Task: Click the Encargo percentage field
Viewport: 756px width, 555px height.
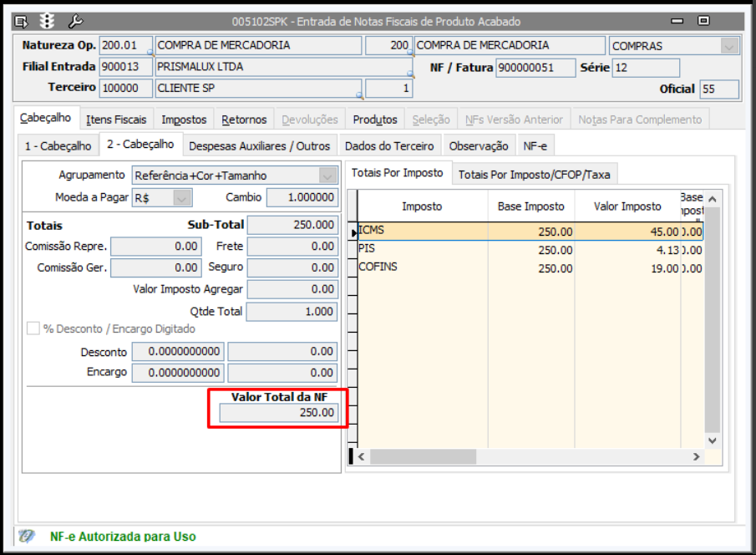Action: pyautogui.click(x=178, y=373)
